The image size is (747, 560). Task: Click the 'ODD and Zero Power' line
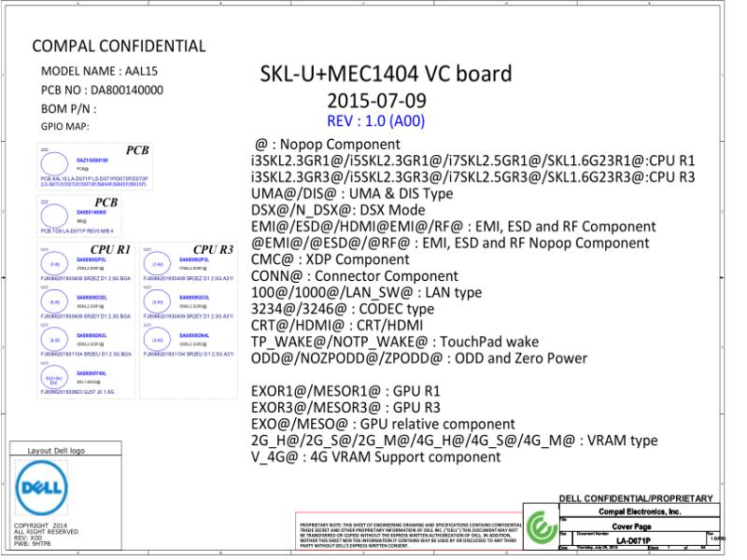coord(419,358)
